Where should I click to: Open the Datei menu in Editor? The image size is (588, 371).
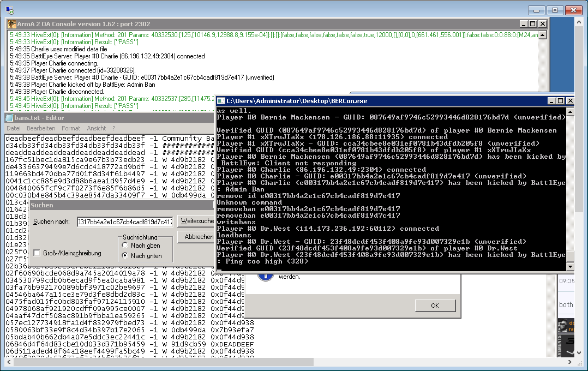[x=13, y=128]
